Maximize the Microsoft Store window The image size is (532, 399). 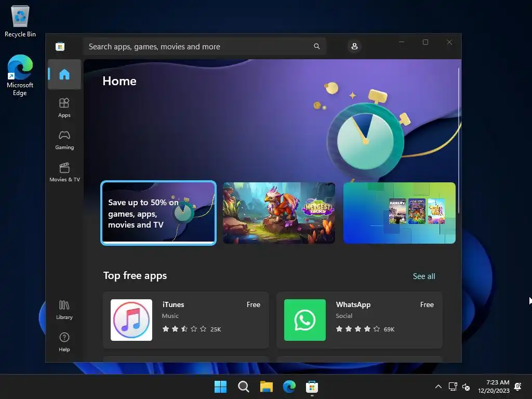point(425,42)
